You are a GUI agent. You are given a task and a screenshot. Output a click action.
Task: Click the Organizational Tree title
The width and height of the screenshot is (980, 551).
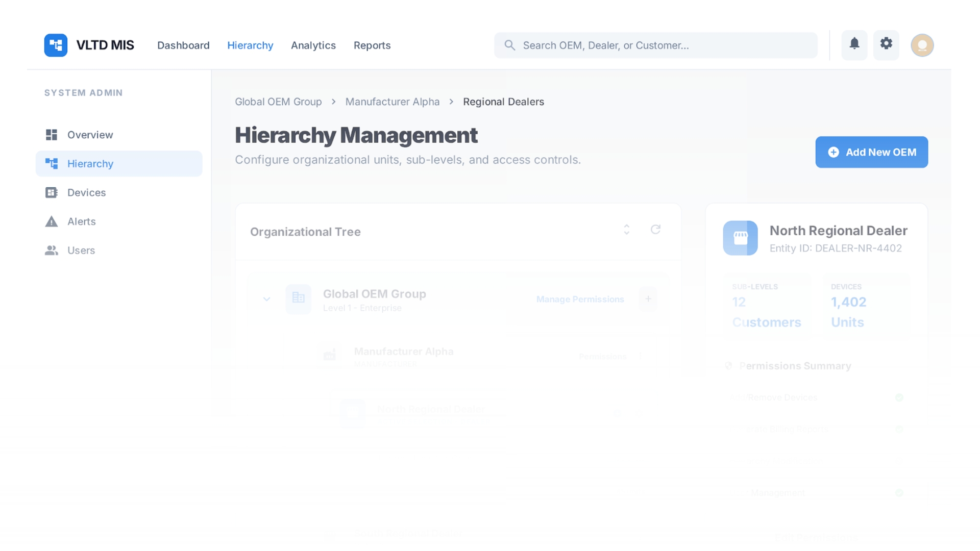click(305, 232)
